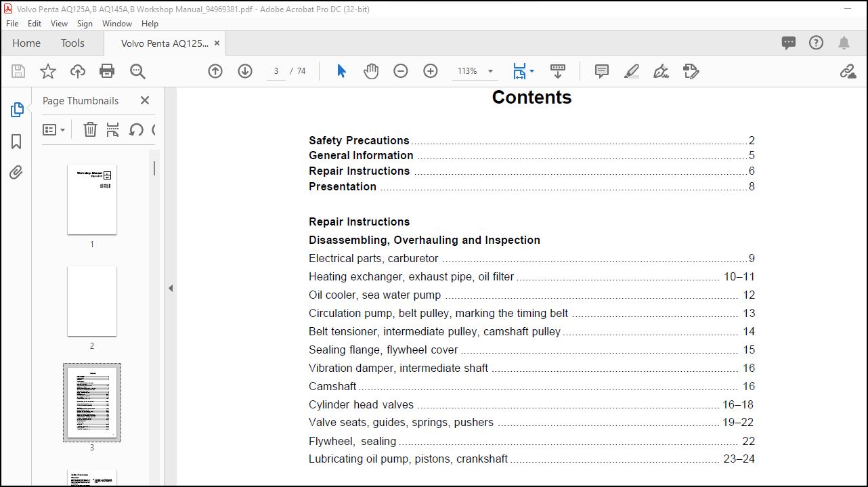Open thumbnails options menu dropdown
This screenshot has height=487, width=868.
pos(54,129)
